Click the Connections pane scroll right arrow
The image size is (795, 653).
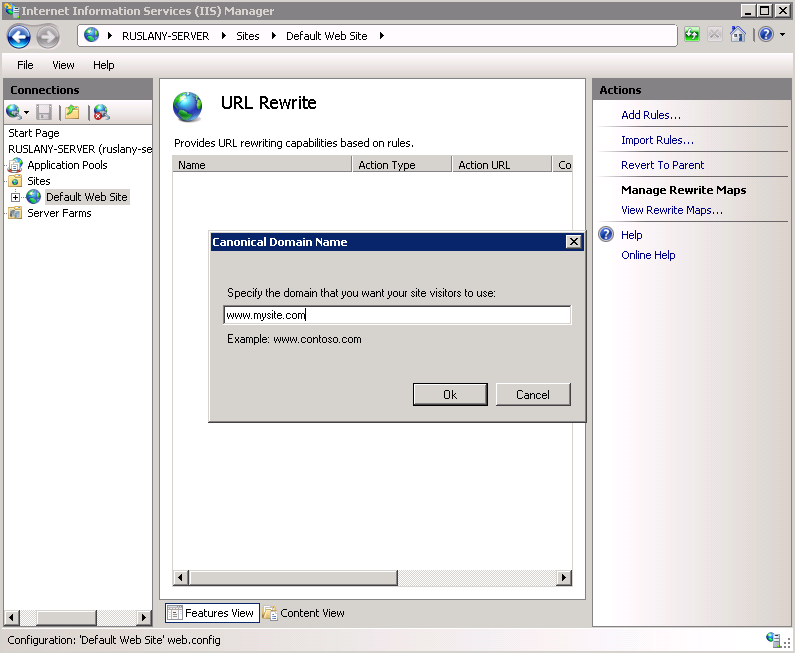coord(144,617)
